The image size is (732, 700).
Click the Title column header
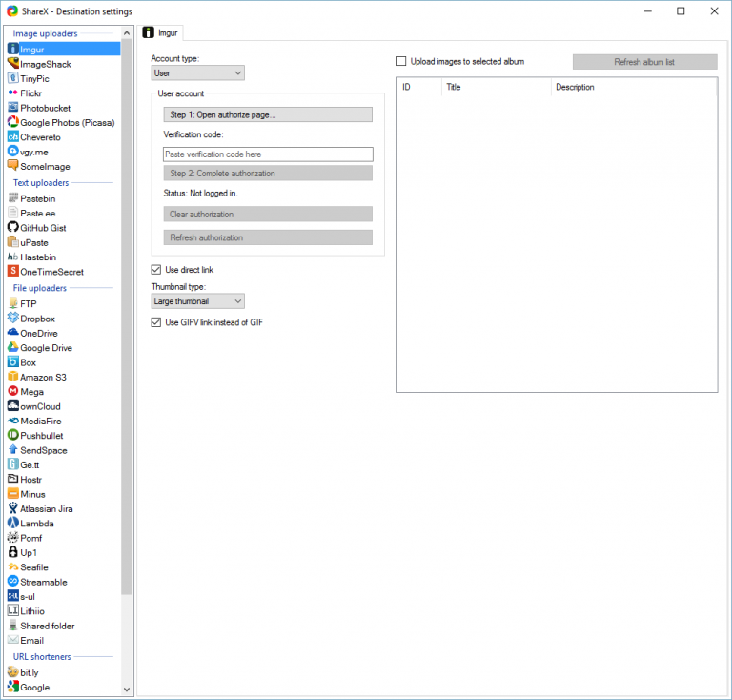[x=497, y=87]
